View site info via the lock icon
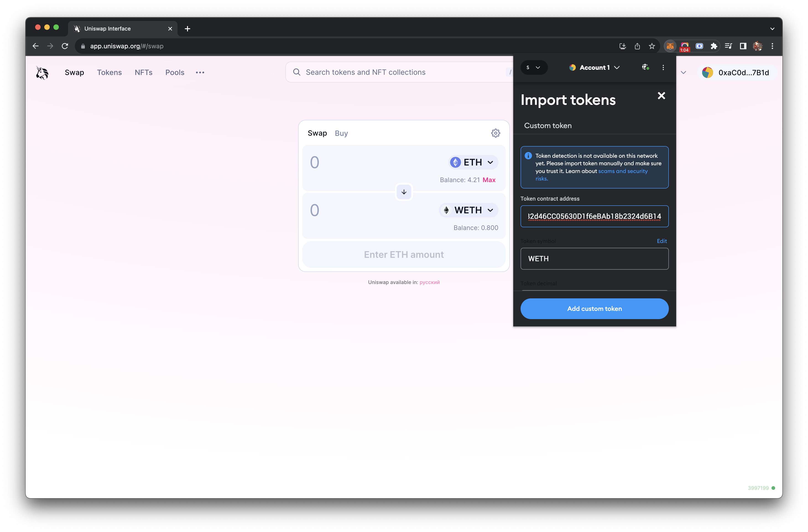The height and width of the screenshot is (532, 808). (83, 46)
